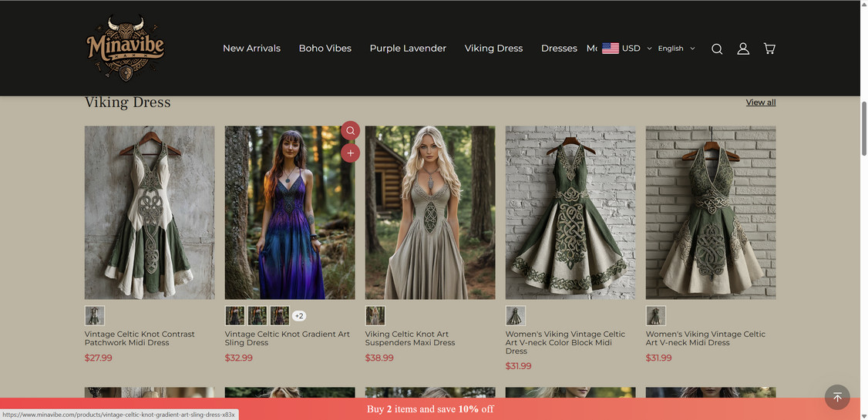Click the Minavibe logo

(125, 48)
